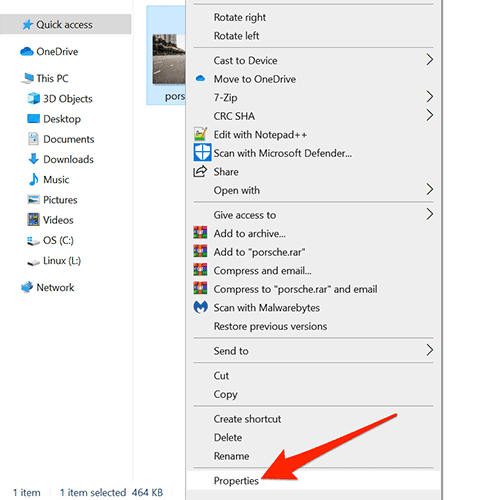Click the Microsoft Defender shield icon
Image resolution: width=499 pixels, height=500 pixels.
coord(202,152)
